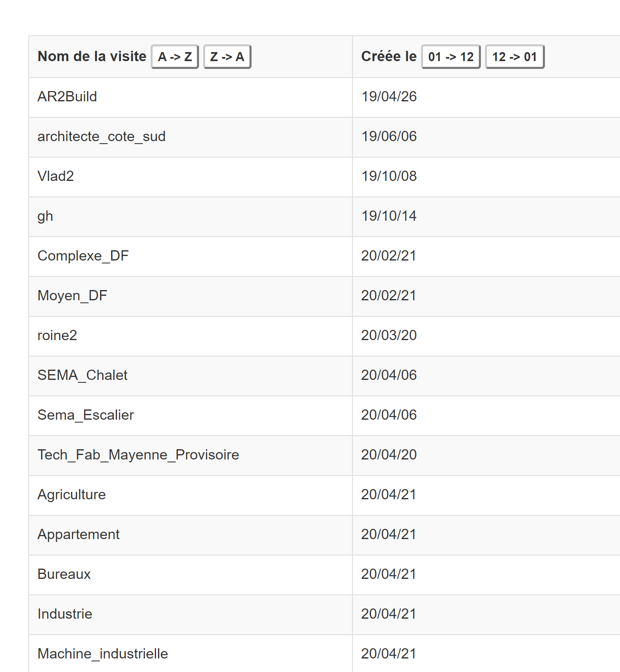Sort visits reverse alphabetically with Z -> A
620x672 pixels.
pyautogui.click(x=226, y=57)
